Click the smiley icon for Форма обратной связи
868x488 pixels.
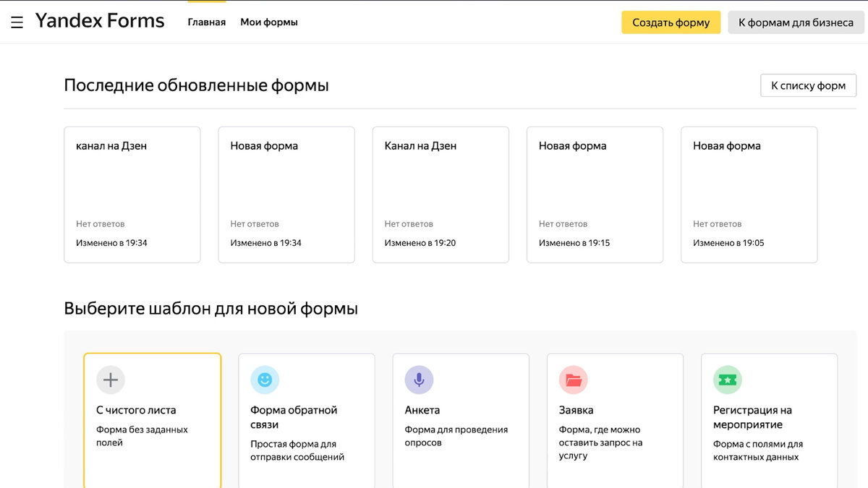[264, 379]
